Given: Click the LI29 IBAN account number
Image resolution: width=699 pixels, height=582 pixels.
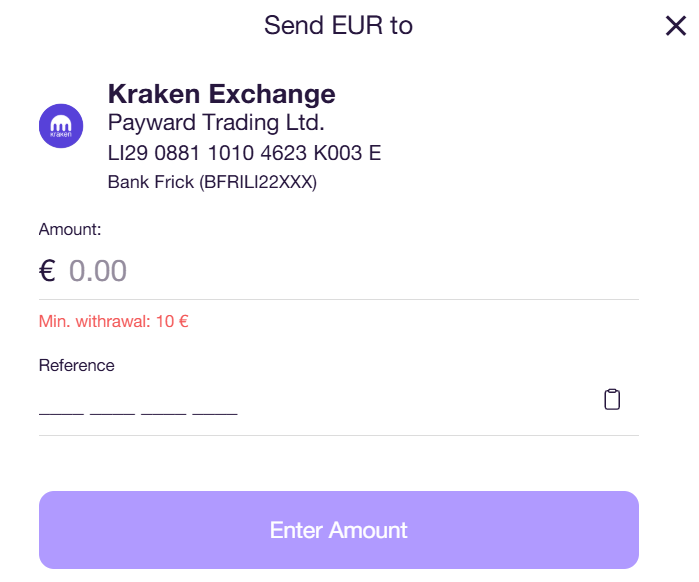Looking at the screenshot, I should tap(244, 154).
